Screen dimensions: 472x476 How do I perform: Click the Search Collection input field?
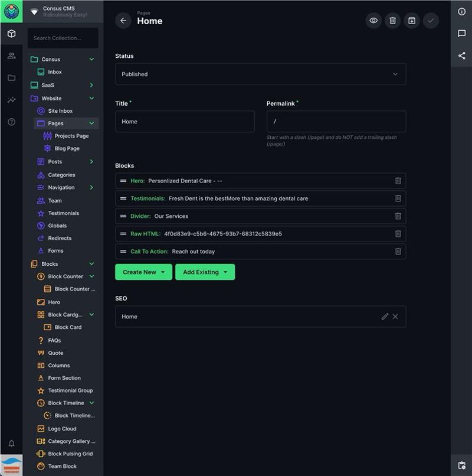63,38
